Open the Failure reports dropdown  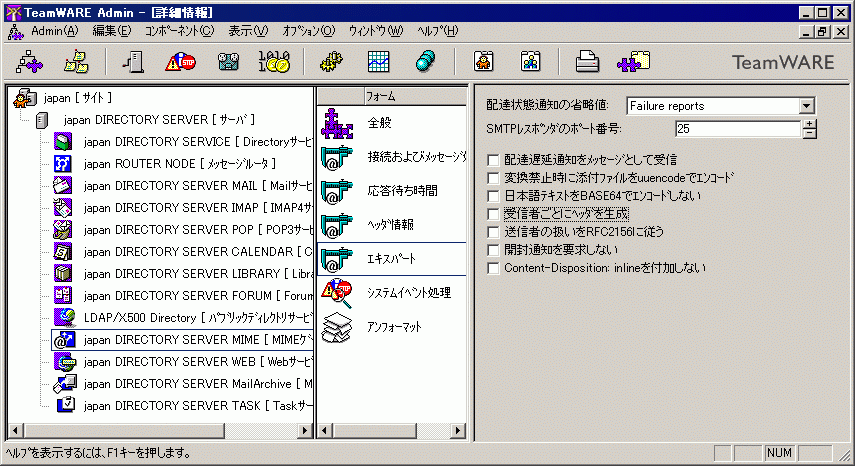pyautogui.click(x=806, y=106)
